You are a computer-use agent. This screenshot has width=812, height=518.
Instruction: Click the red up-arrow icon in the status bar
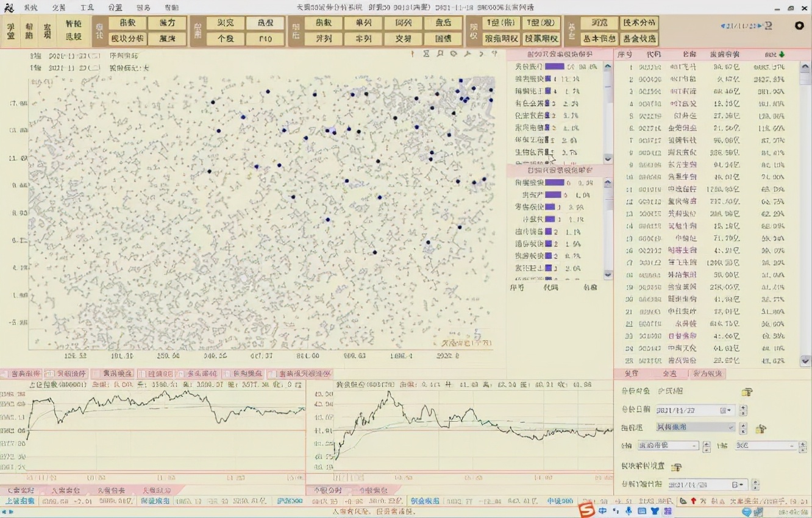tap(693, 502)
